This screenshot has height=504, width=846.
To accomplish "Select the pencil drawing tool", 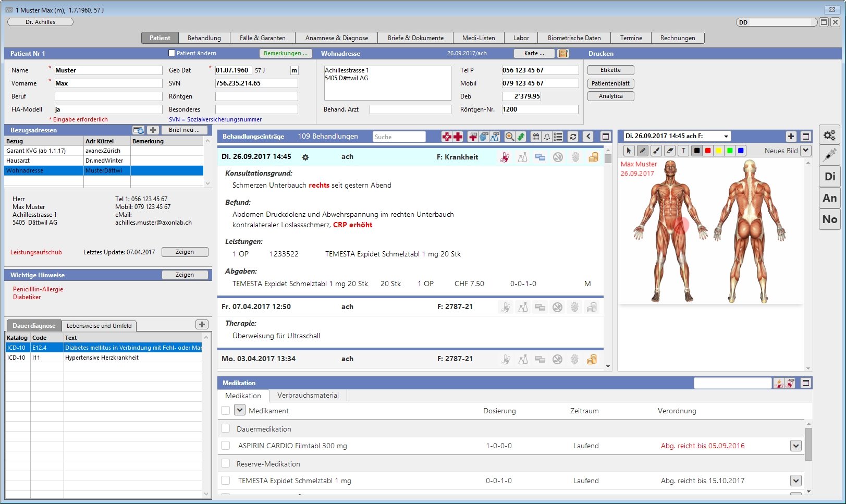I will coord(643,151).
